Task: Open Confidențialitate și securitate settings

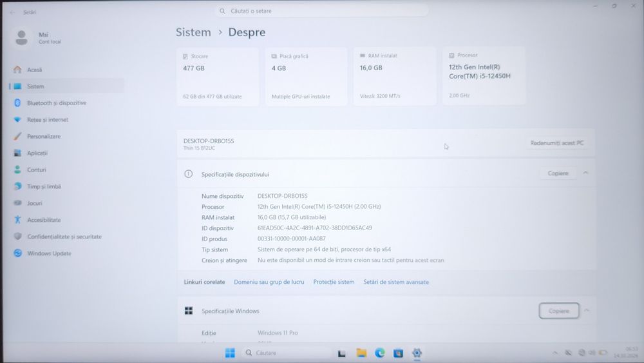Action: click(66, 237)
